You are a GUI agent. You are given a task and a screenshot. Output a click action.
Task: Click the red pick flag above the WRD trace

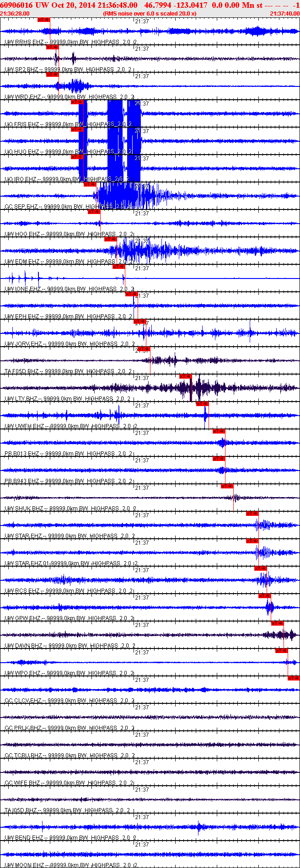[52, 75]
